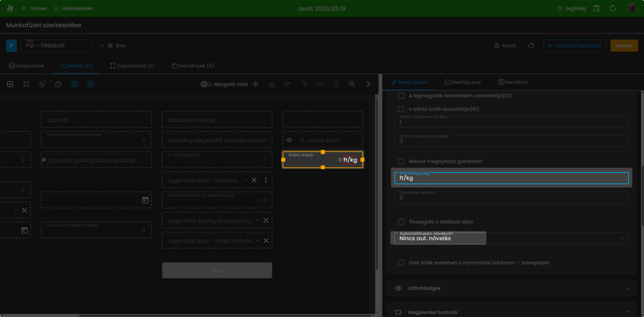This screenshot has height=317, width=644.
Task: Check n szintű szülő azonosítója(ID)
Action: [401, 109]
